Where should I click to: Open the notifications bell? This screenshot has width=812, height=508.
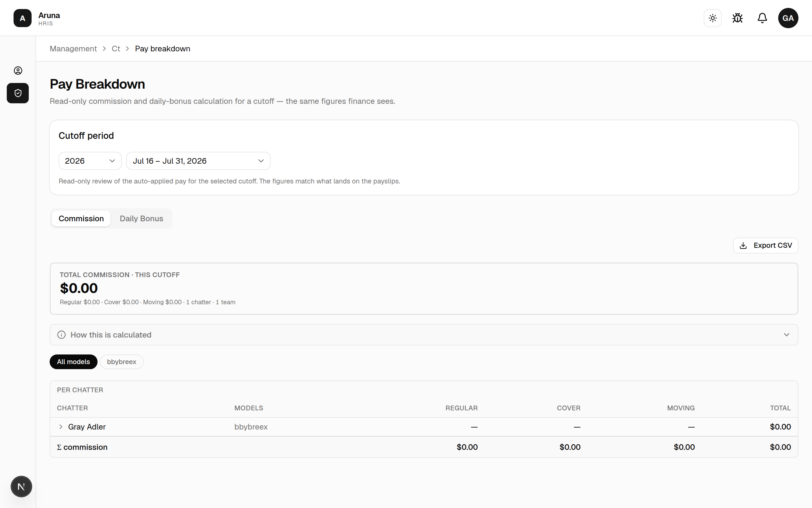point(762,18)
